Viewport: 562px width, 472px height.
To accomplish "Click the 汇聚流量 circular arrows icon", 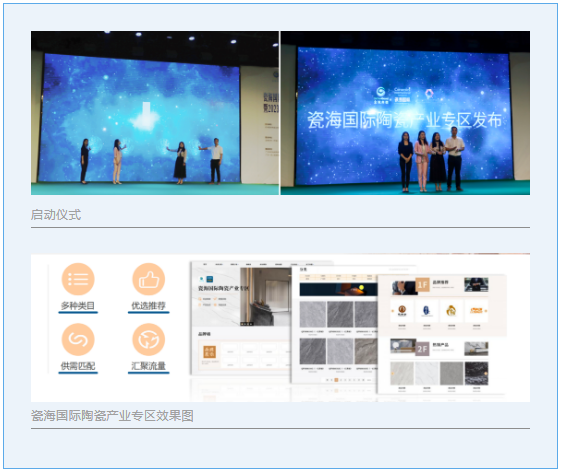I will [x=148, y=339].
